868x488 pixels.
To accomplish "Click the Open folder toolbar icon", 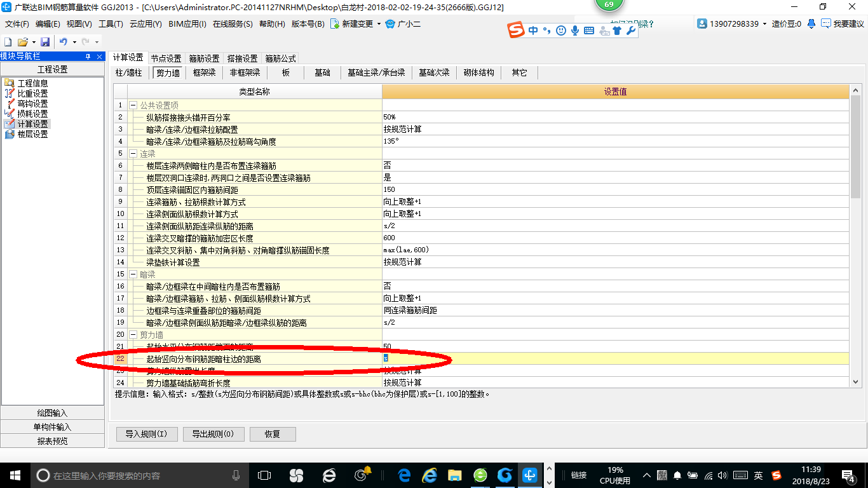I will [x=22, y=41].
